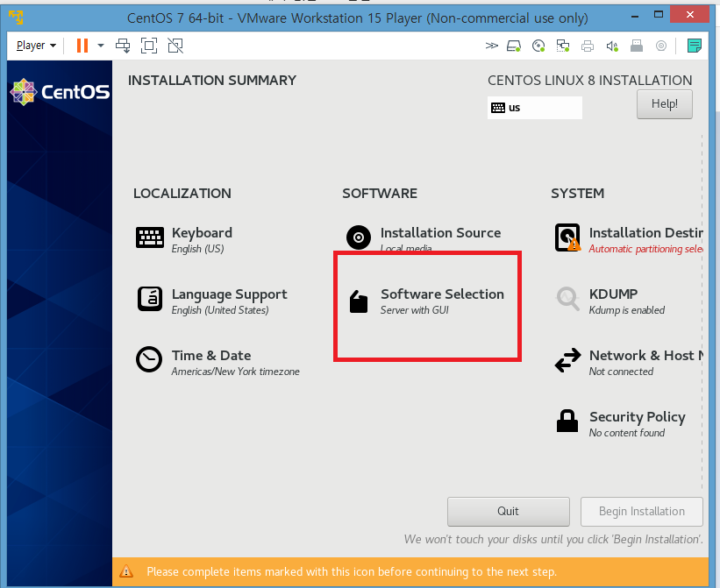This screenshot has width=720, height=588.
Task: Click the Installation Destination disk icon
Action: [567, 237]
